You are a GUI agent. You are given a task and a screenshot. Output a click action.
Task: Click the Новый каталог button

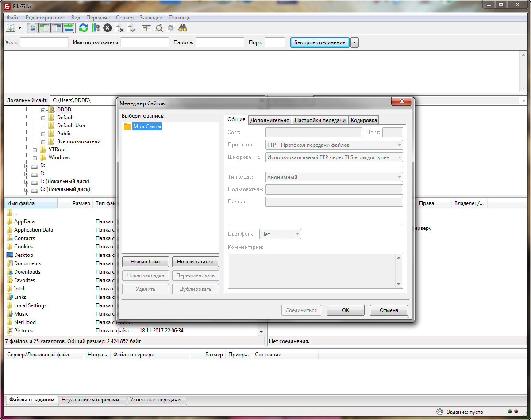coord(196,262)
